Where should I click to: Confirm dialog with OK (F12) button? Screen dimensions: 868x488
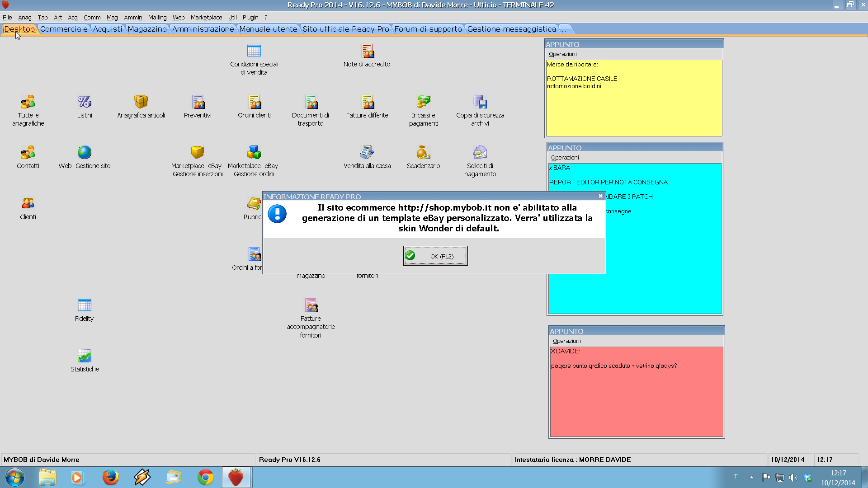point(435,256)
